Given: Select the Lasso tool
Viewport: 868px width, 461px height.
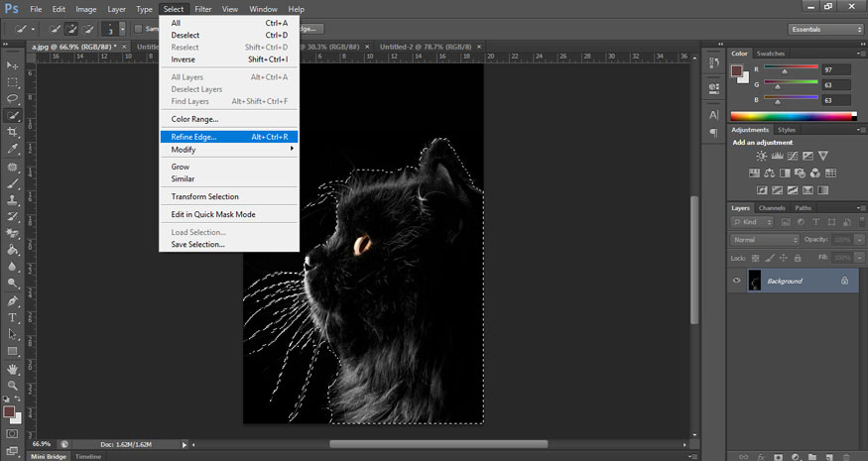Looking at the screenshot, I should (x=12, y=98).
